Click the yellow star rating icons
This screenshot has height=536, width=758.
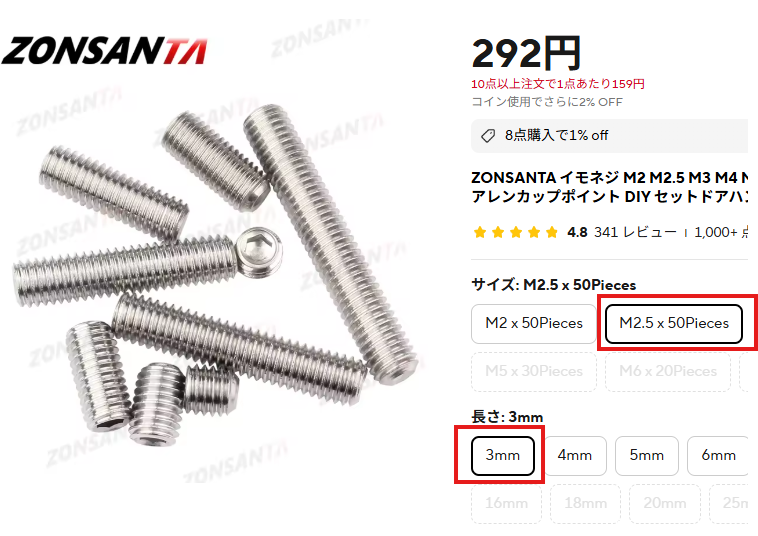click(515, 232)
